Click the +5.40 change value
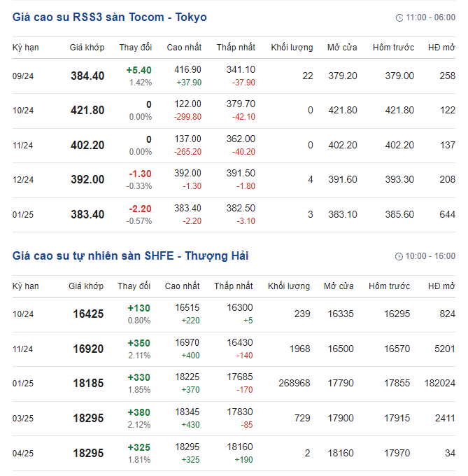468x476 pixels. point(139,70)
